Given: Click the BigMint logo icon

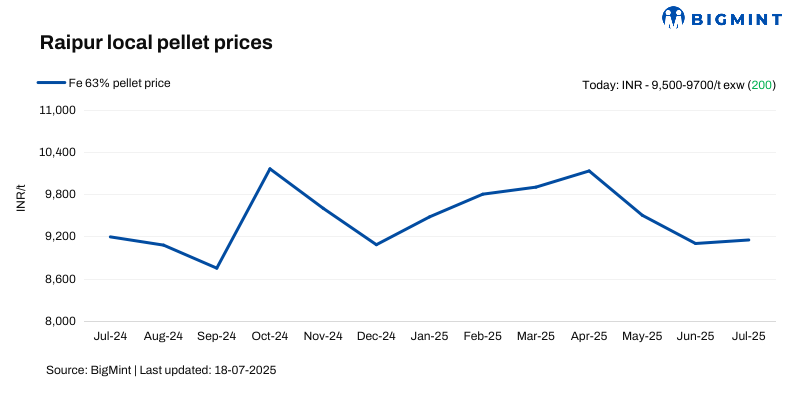Looking at the screenshot, I should (675, 17).
